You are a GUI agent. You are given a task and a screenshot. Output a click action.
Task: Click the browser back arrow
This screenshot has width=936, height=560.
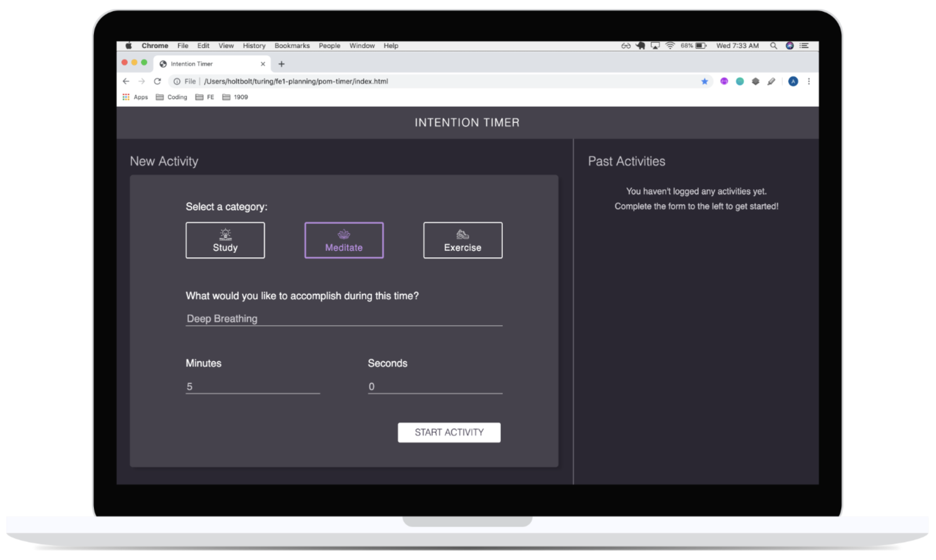[126, 81]
